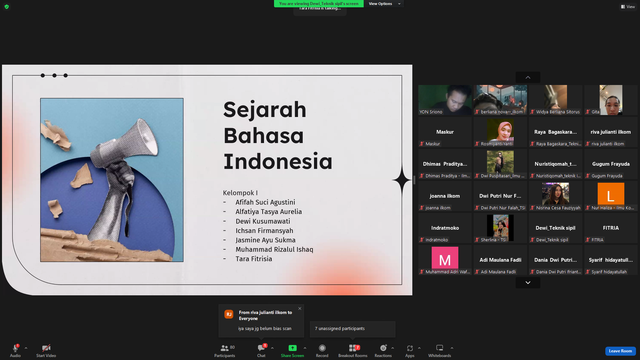Select Raya Bagaskara participant tile
The width and height of the screenshot is (640, 360).
[x=556, y=132]
